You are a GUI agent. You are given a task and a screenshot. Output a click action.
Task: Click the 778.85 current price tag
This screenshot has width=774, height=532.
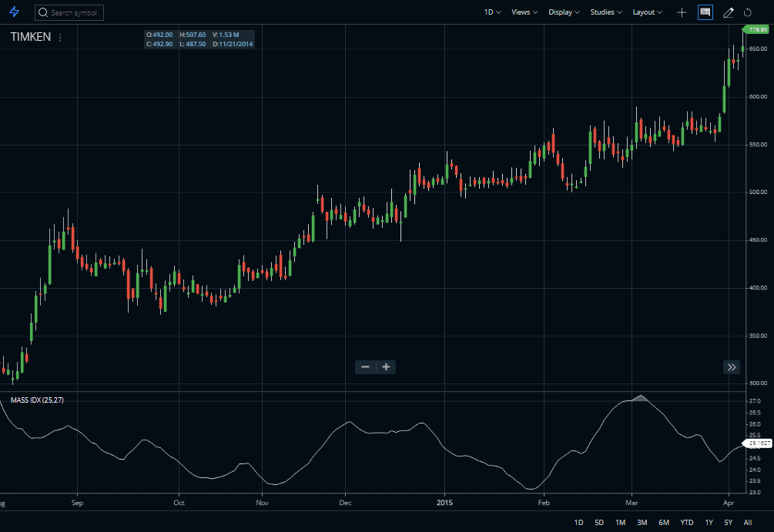[757, 29]
